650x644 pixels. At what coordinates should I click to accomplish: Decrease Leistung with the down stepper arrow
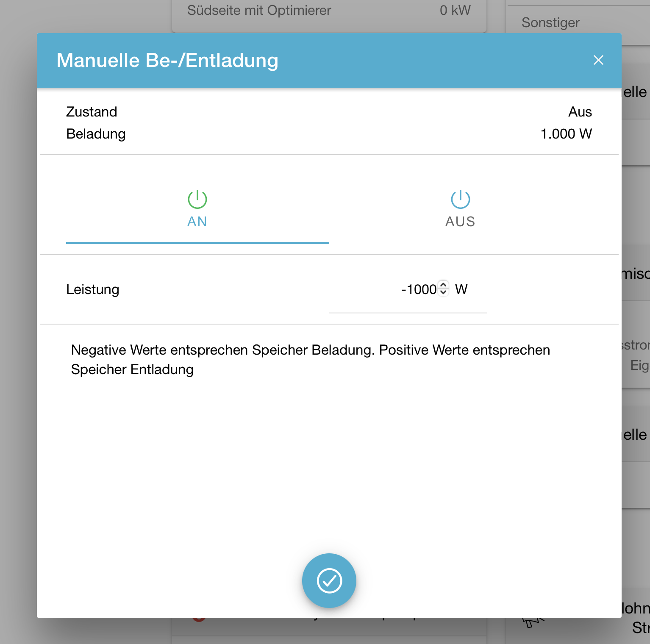(443, 292)
